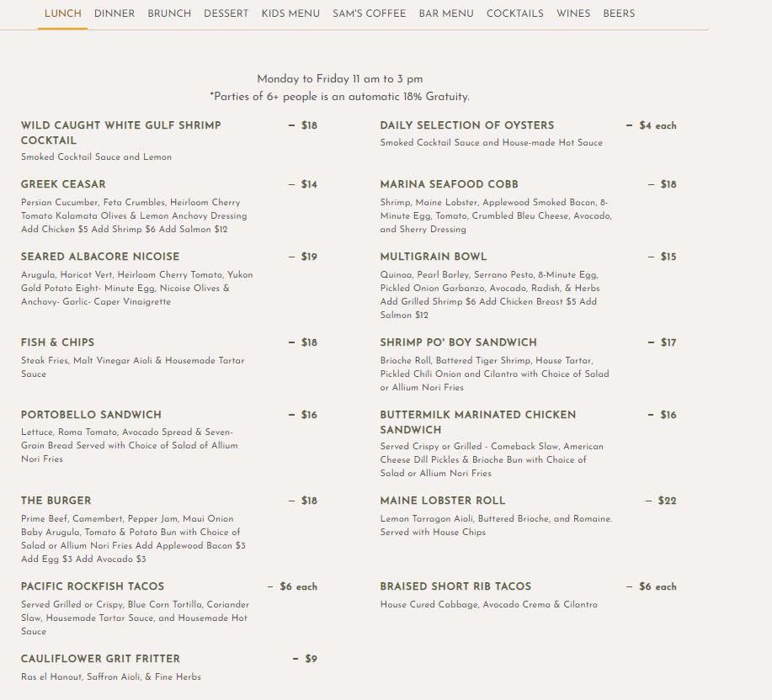Click the $22 price of Maine Lobster Roll

pyautogui.click(x=666, y=501)
